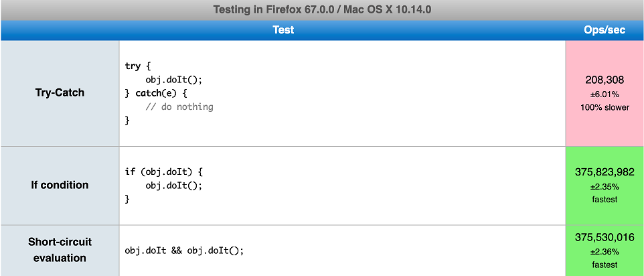This screenshot has width=644, height=276.
Task: Click the "if (obj.doIt) {" code line
Action: pyautogui.click(x=163, y=171)
